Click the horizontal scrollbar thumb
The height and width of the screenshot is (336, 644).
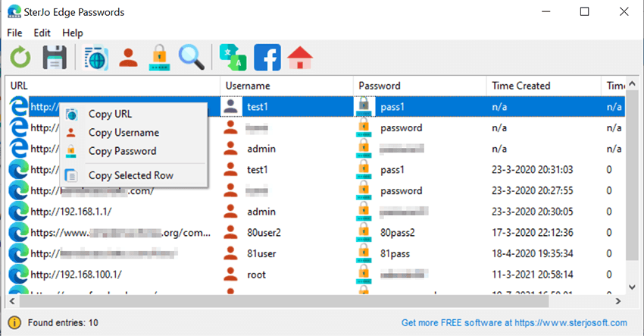click(284, 301)
